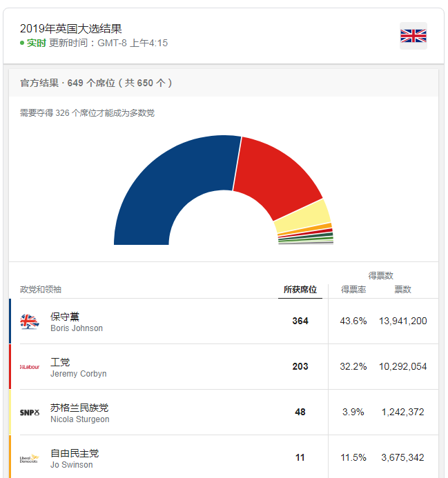Screen dimensions: 448x478
Task: Click the SNP logo
Action: [x=30, y=412]
